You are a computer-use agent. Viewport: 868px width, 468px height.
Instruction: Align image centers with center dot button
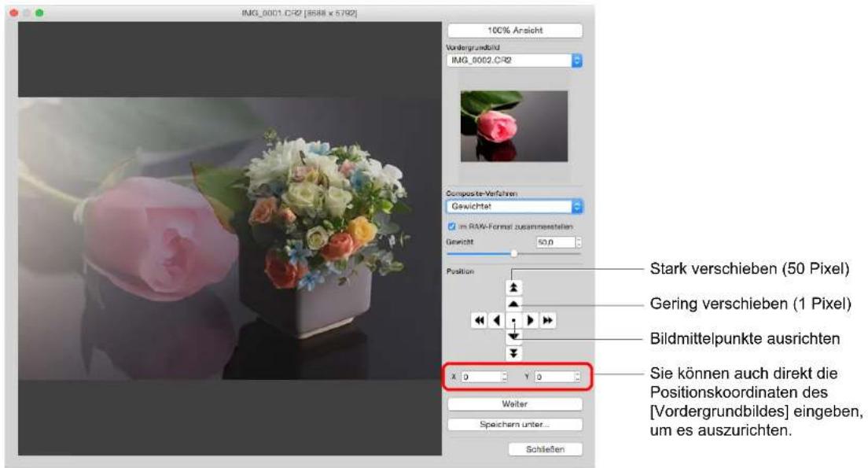click(x=513, y=320)
